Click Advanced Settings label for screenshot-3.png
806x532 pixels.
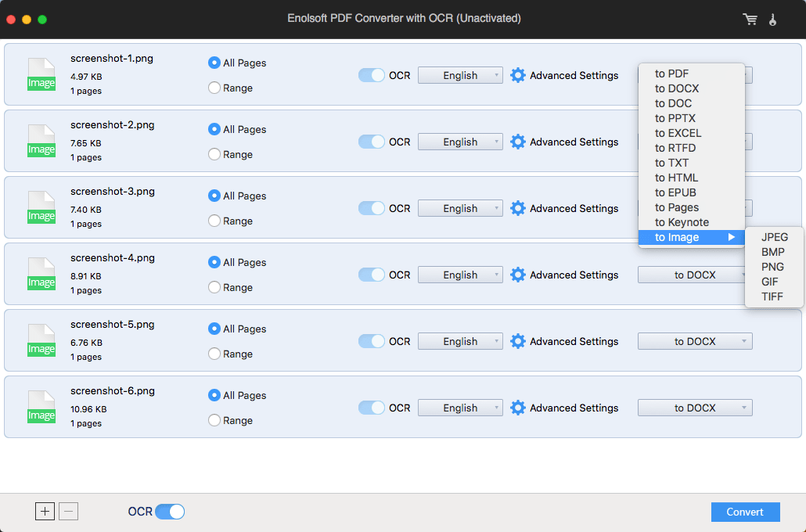click(574, 208)
